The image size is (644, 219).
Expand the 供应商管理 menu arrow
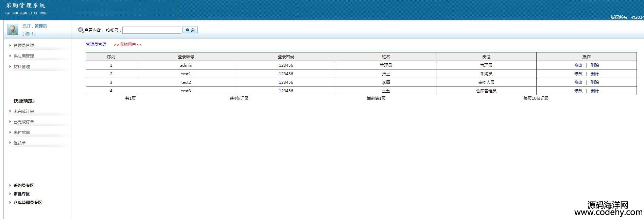click(x=10, y=56)
